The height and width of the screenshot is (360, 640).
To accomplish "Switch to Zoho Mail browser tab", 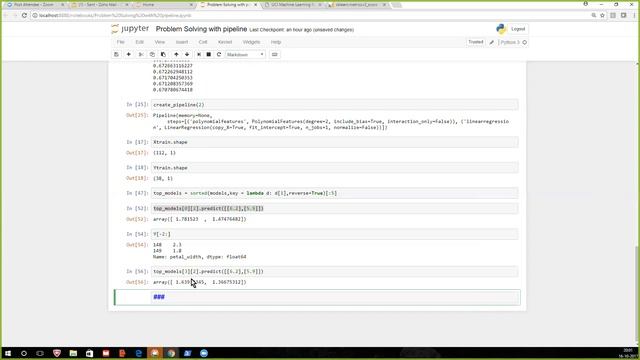I will 99,4.
